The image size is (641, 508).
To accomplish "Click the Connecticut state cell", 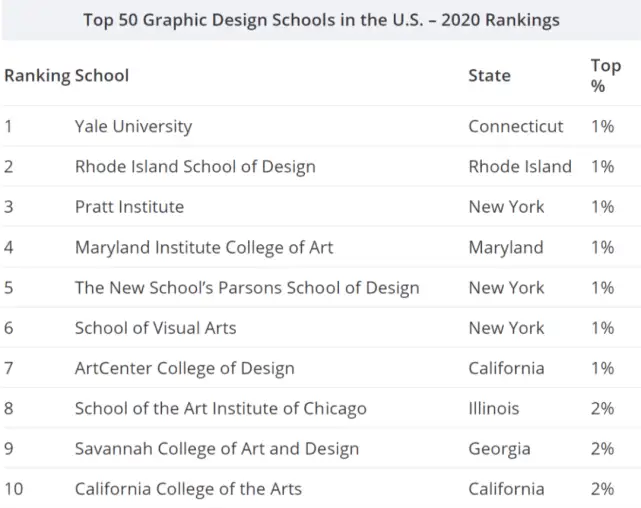I will tap(516, 126).
